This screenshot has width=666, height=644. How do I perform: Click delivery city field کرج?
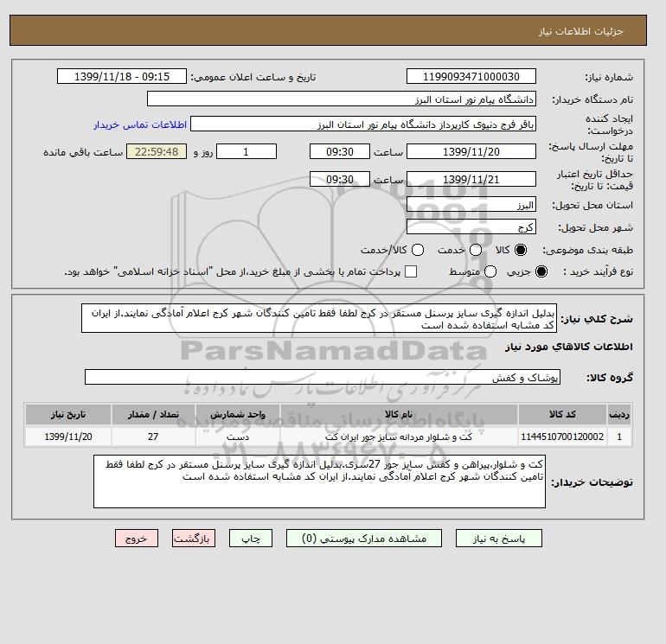[471, 226]
